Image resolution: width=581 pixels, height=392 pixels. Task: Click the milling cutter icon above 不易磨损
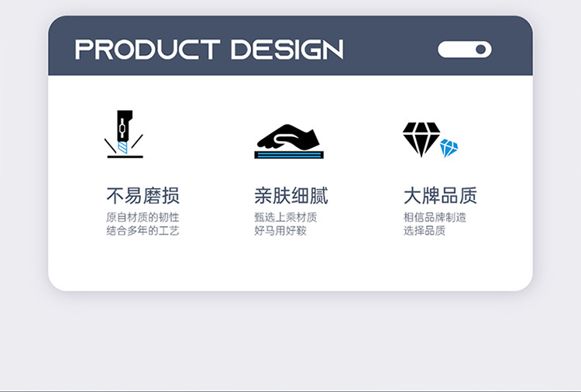pos(124,134)
